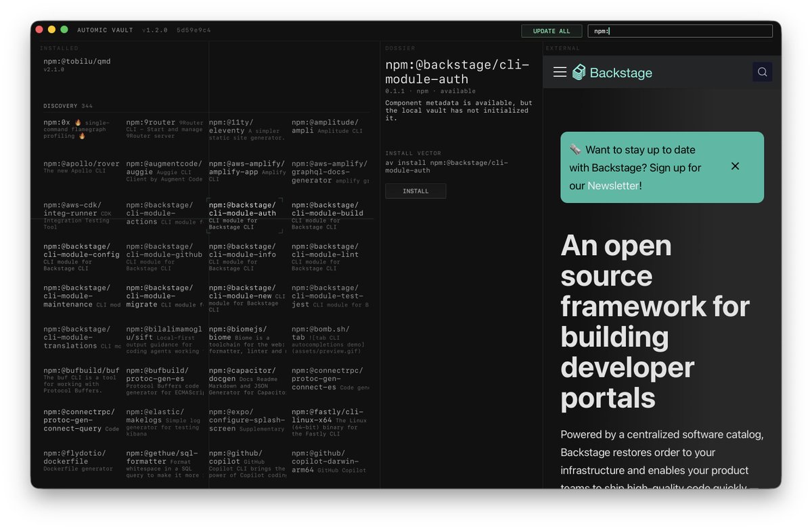The height and width of the screenshot is (529, 812).
Task: Select the npm:9router package
Action: (164, 129)
